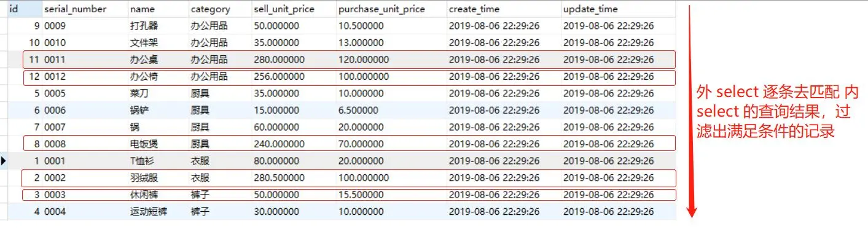The height and width of the screenshot is (232, 868).
Task: Click purchase price 70.000000
Action: pos(361,144)
